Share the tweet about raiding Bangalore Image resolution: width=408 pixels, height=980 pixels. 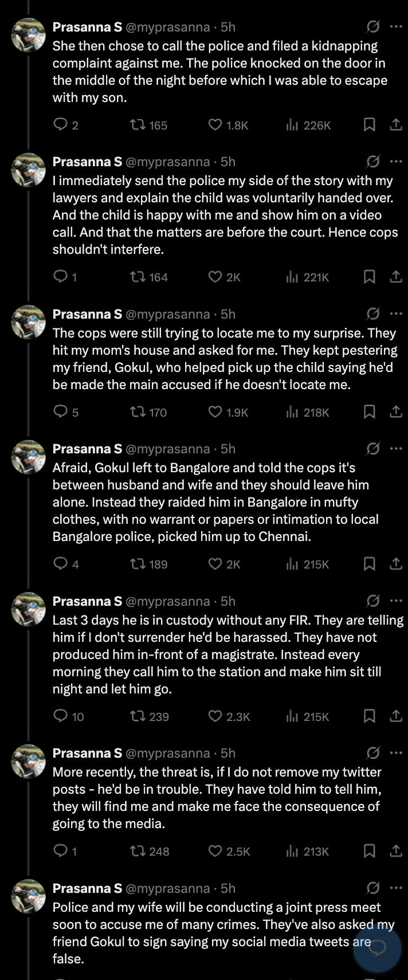tap(396, 564)
